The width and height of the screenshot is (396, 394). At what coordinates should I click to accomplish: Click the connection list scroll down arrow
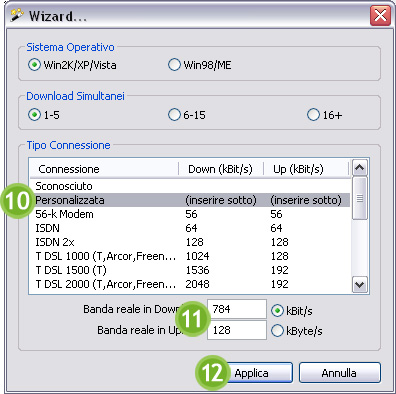359,285
